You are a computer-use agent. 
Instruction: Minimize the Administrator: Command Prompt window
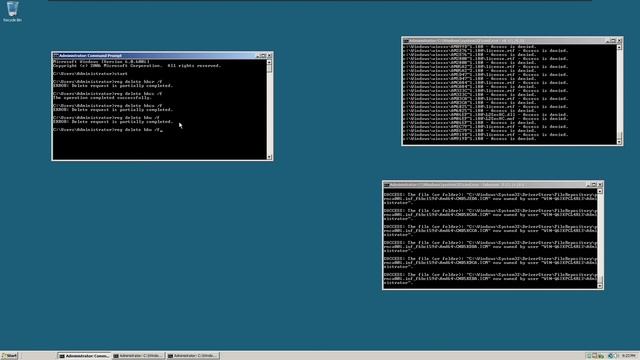(x=258, y=56)
